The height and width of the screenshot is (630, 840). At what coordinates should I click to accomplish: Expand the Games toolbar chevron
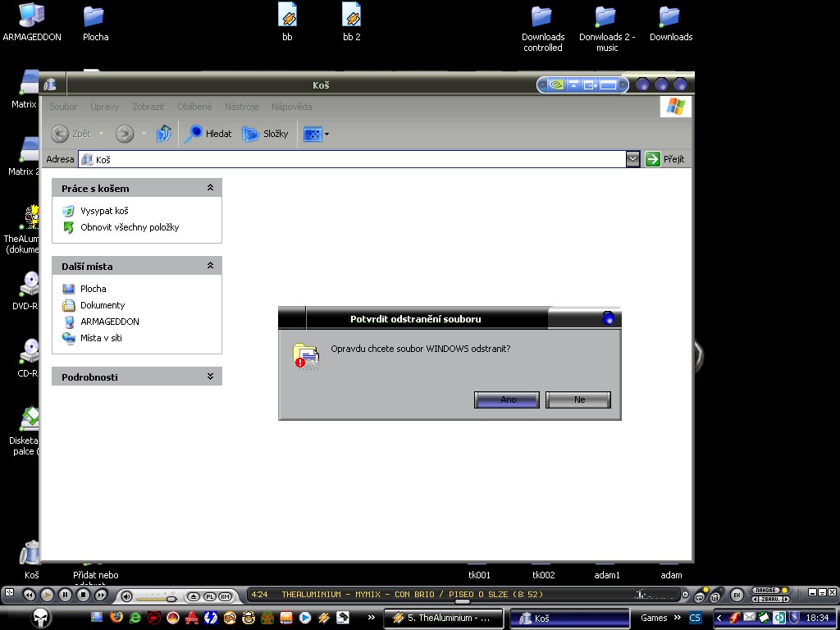(x=677, y=618)
